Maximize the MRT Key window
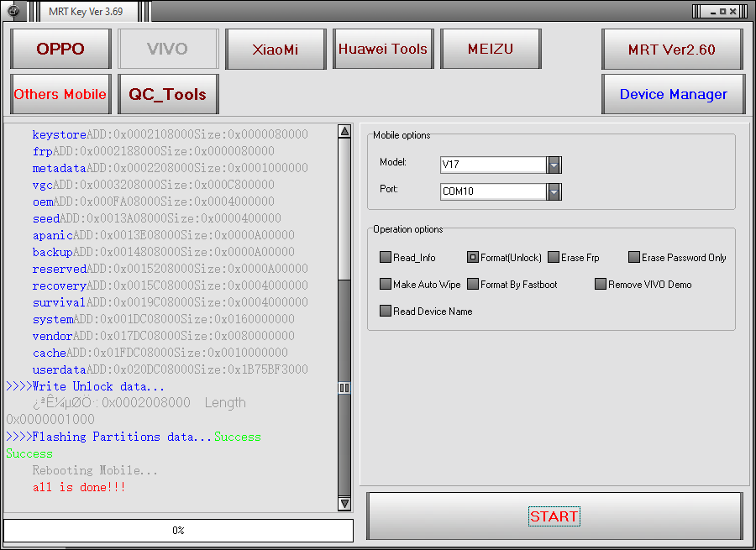Screen dimensions: 756x550 tap(722, 11)
